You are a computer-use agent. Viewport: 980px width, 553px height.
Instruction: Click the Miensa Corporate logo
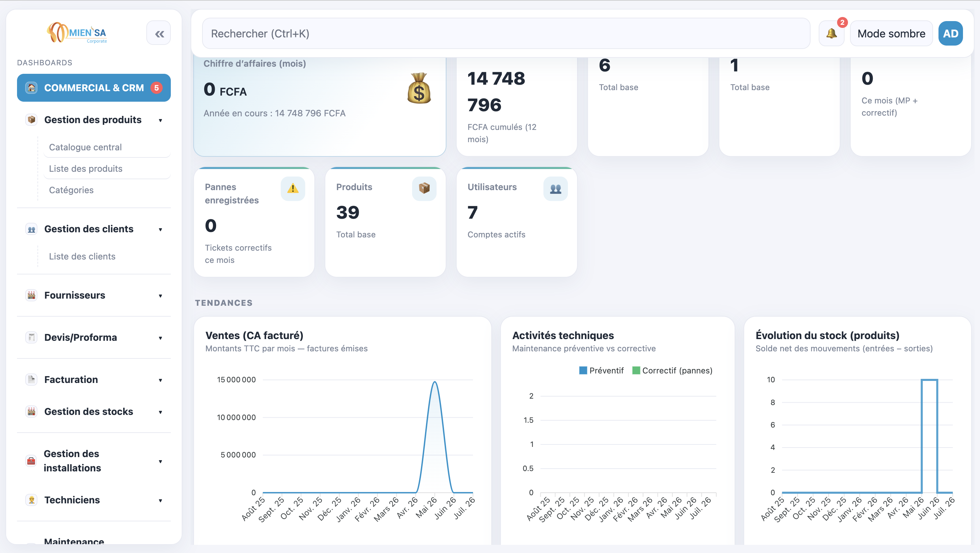click(x=77, y=33)
